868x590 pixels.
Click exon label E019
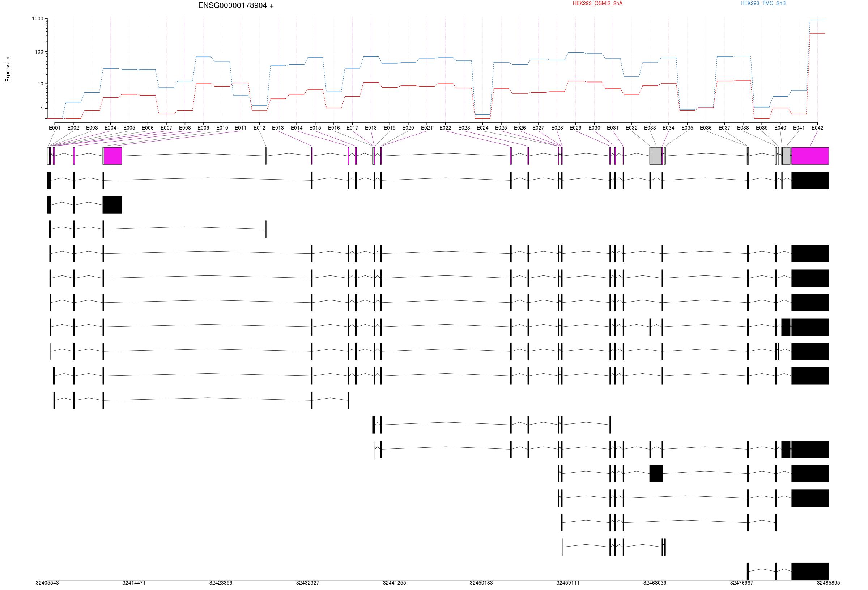(x=390, y=128)
